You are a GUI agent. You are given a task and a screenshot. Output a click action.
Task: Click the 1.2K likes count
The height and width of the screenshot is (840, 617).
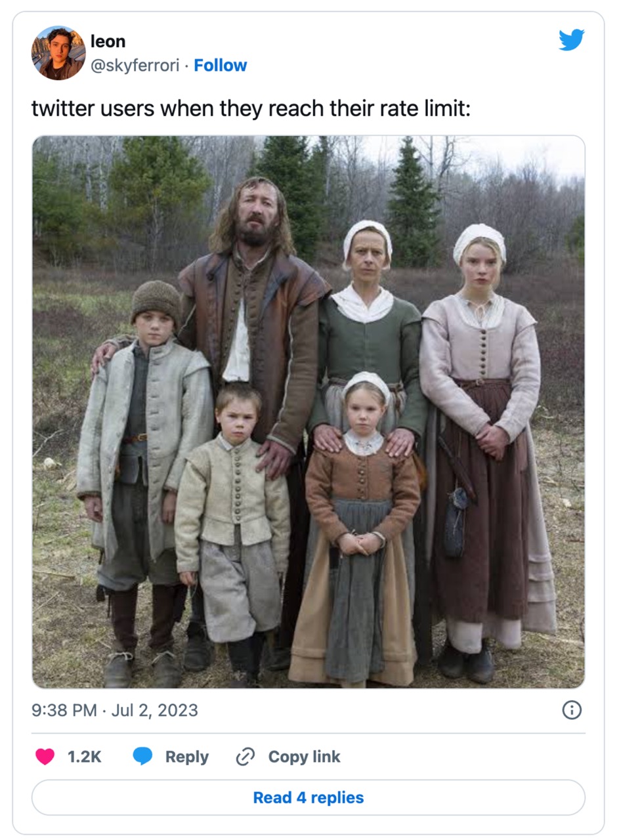85,757
